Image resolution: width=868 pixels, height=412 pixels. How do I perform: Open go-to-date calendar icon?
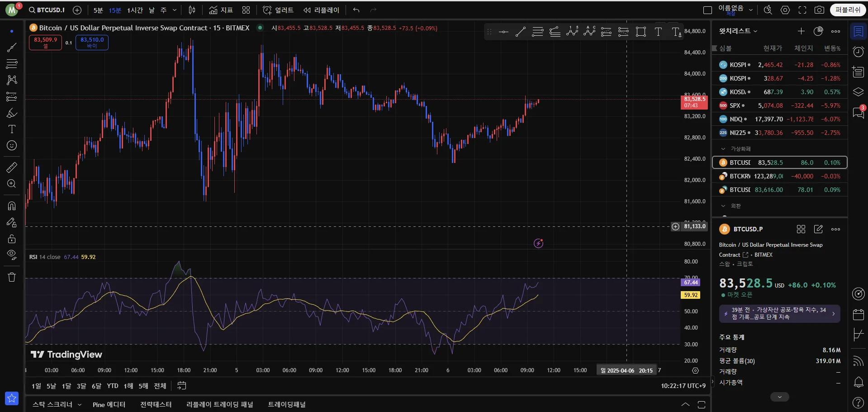[182, 386]
